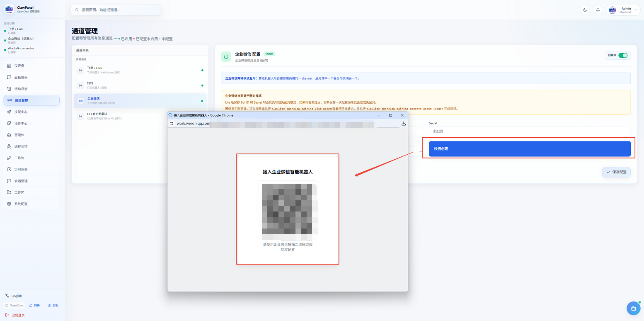This screenshot has height=321, width=644.
Task: Select the QQ 官方机器人 channel row
Action: (x=140, y=116)
